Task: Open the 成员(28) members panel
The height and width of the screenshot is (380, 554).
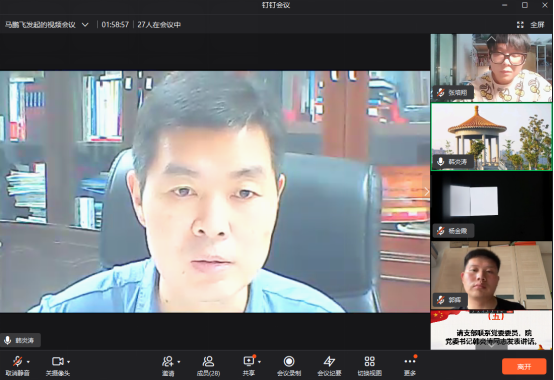Action: tap(208, 366)
